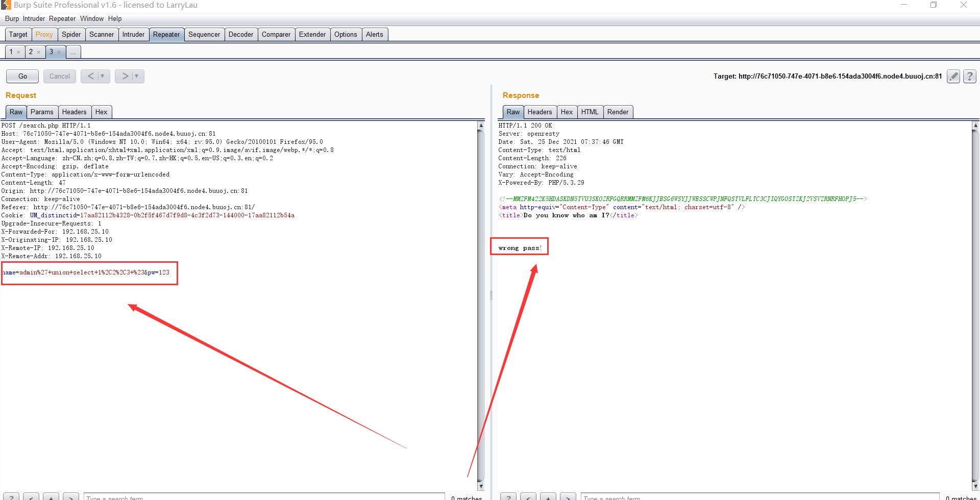The image size is (980, 500).
Task: Switch to the Target tool tab
Action: coord(18,35)
